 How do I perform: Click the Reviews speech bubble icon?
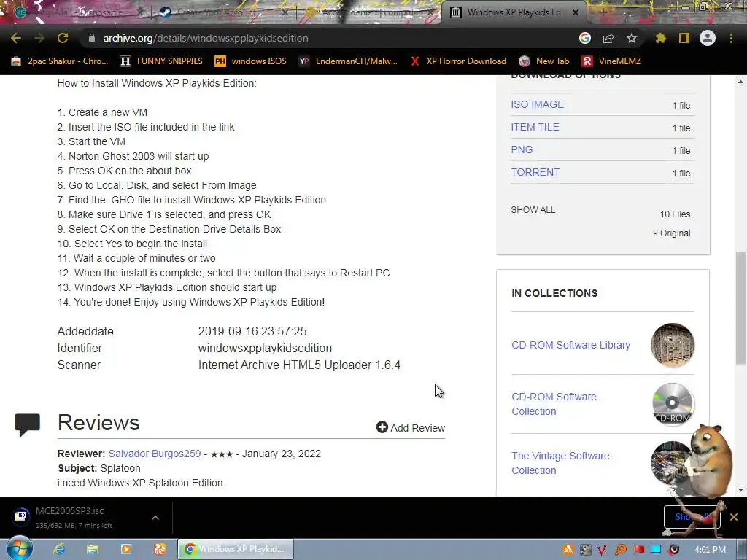(27, 425)
